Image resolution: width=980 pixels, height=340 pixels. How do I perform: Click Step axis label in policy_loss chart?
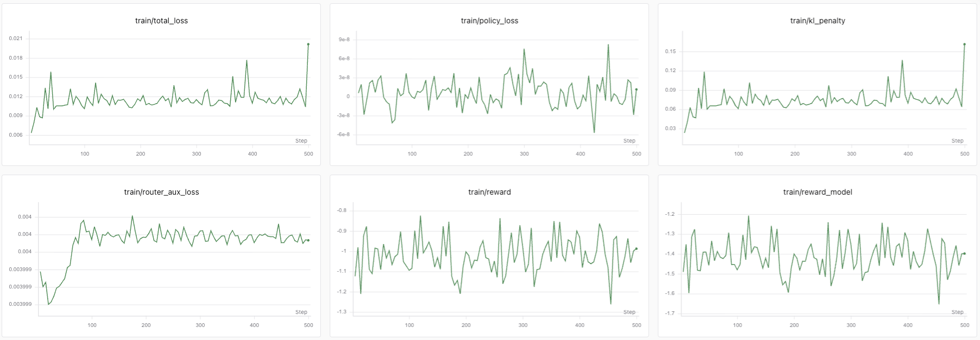[x=629, y=140]
